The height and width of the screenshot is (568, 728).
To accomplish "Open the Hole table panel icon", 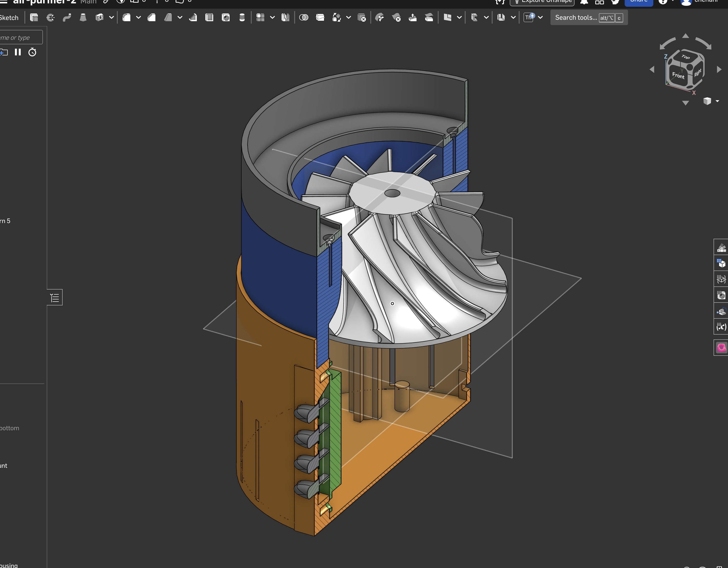I will [721, 295].
